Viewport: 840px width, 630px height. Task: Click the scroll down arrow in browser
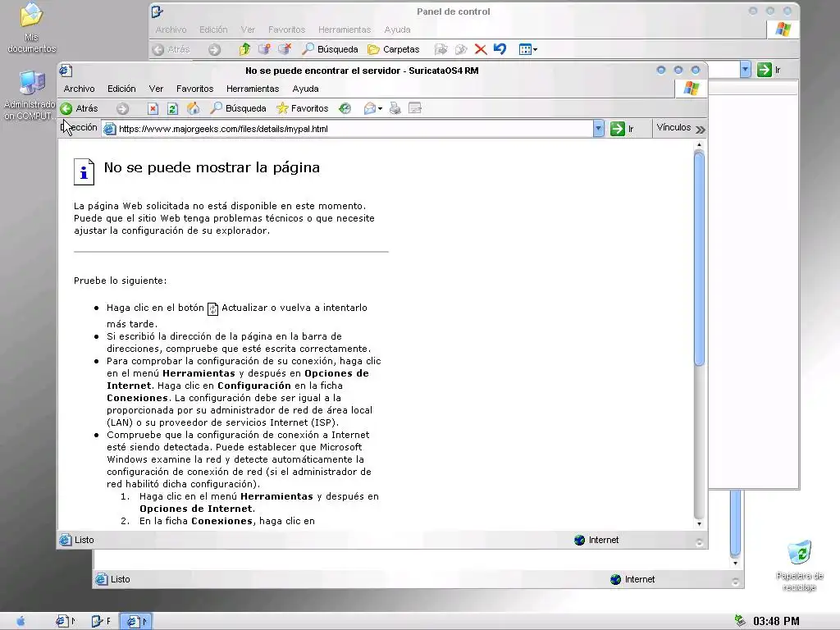pyautogui.click(x=699, y=524)
